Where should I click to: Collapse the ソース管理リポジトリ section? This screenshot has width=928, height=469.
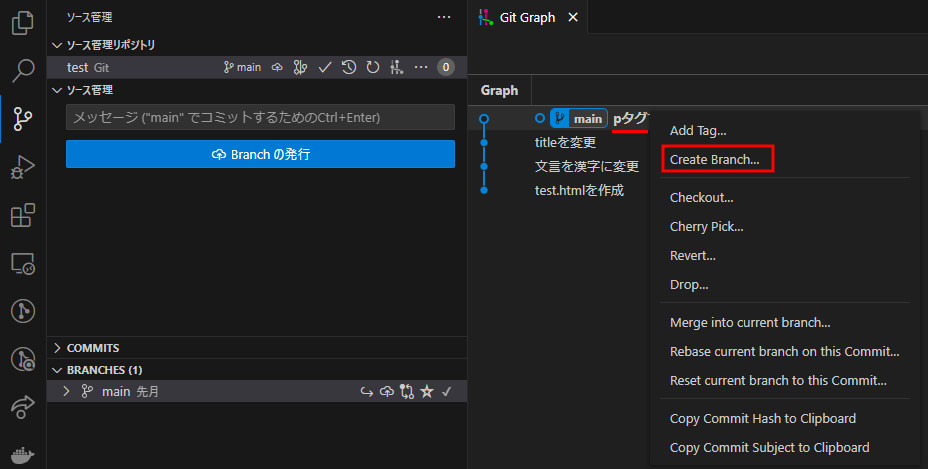tap(57, 45)
